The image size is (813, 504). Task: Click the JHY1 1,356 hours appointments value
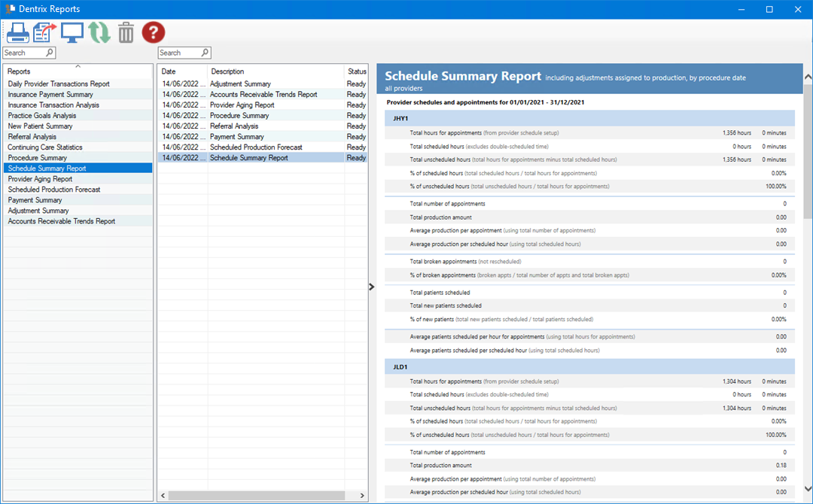pos(737,133)
